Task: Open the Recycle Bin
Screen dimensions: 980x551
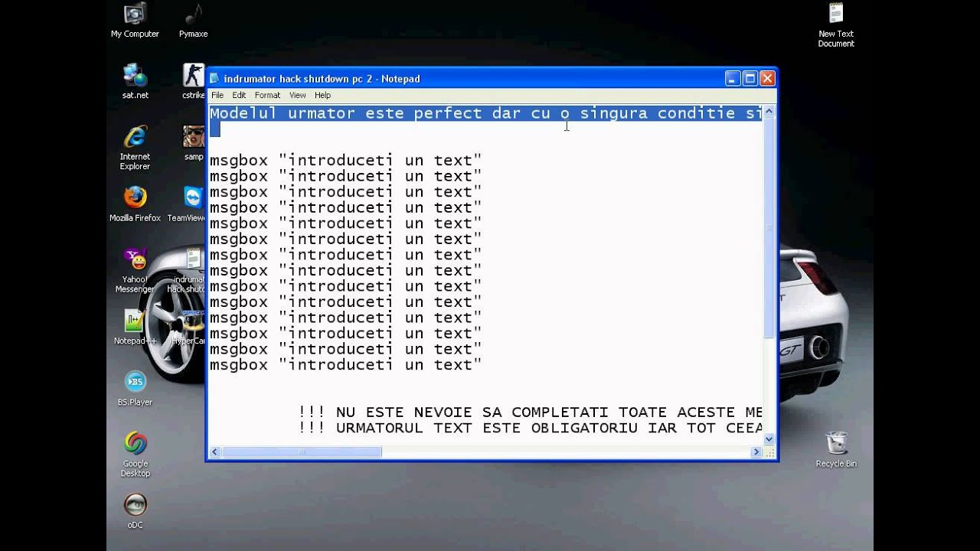Action: click(836, 449)
